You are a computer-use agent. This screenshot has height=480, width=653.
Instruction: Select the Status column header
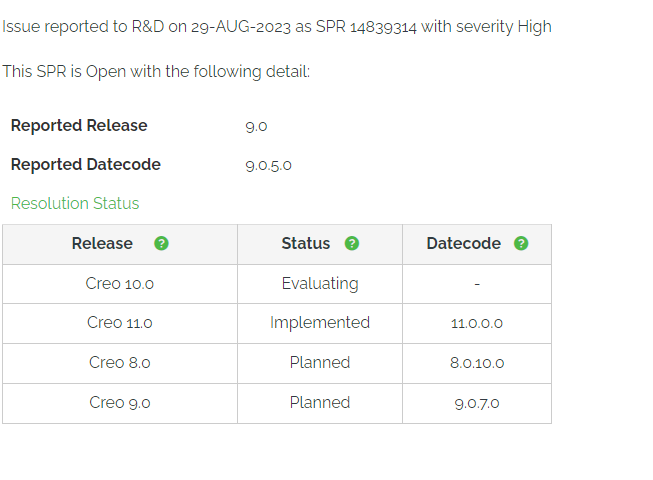click(x=306, y=244)
